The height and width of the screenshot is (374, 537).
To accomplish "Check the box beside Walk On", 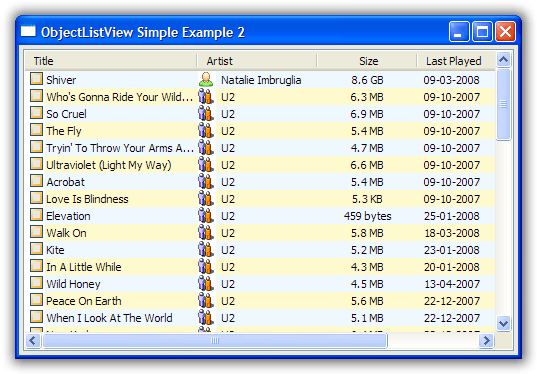I will [x=36, y=232].
